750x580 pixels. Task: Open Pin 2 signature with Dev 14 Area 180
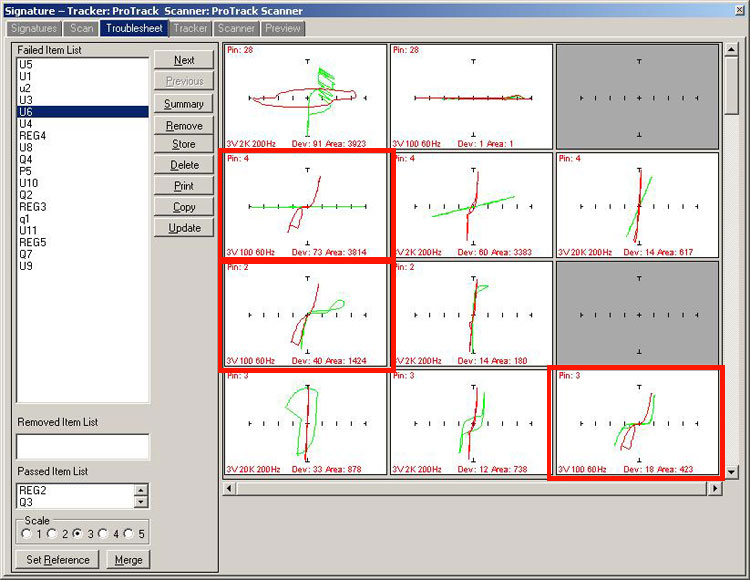pos(471,314)
